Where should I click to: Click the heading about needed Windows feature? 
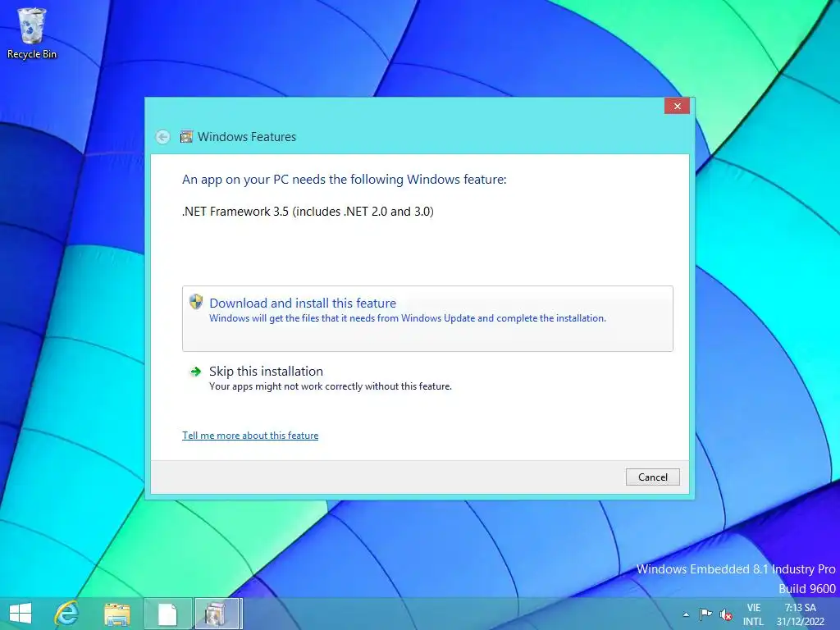click(344, 180)
